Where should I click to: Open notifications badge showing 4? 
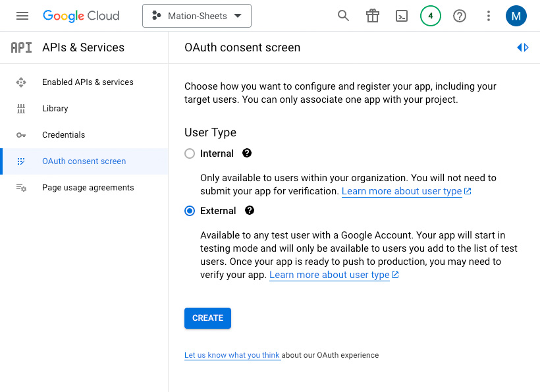click(x=431, y=16)
